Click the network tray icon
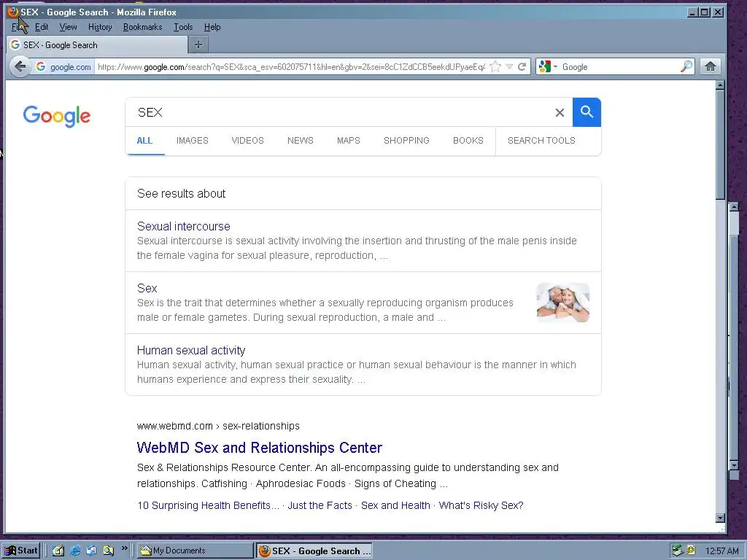Image resolution: width=747 pixels, height=560 pixels. point(678,551)
